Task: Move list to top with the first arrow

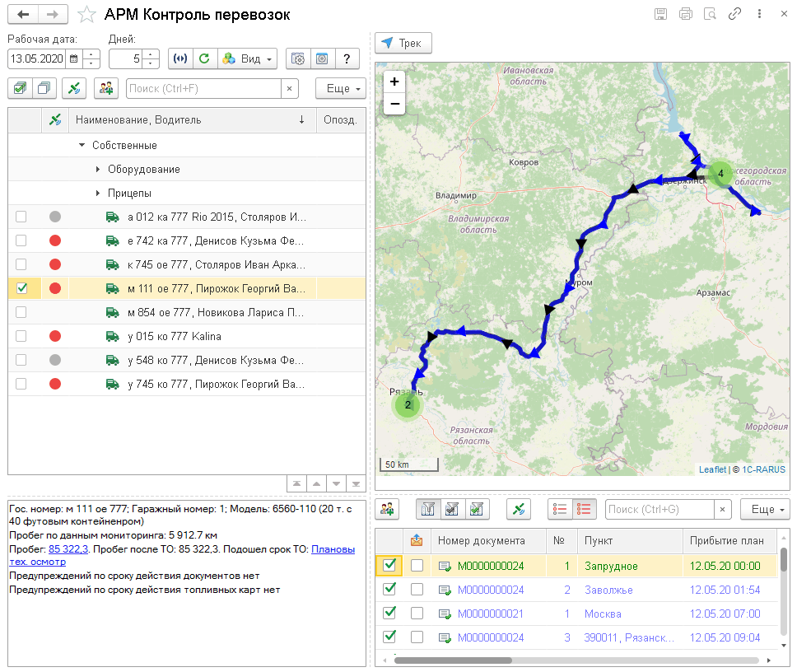Action: [297, 484]
